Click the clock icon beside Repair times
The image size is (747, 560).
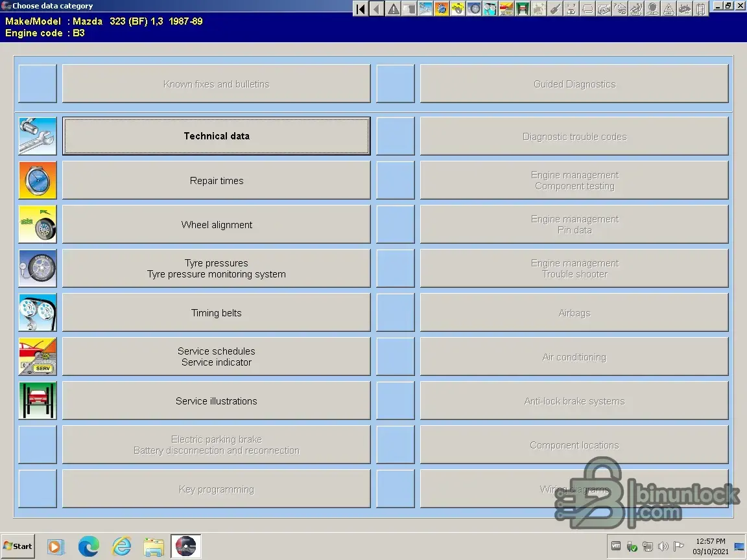pos(38,180)
